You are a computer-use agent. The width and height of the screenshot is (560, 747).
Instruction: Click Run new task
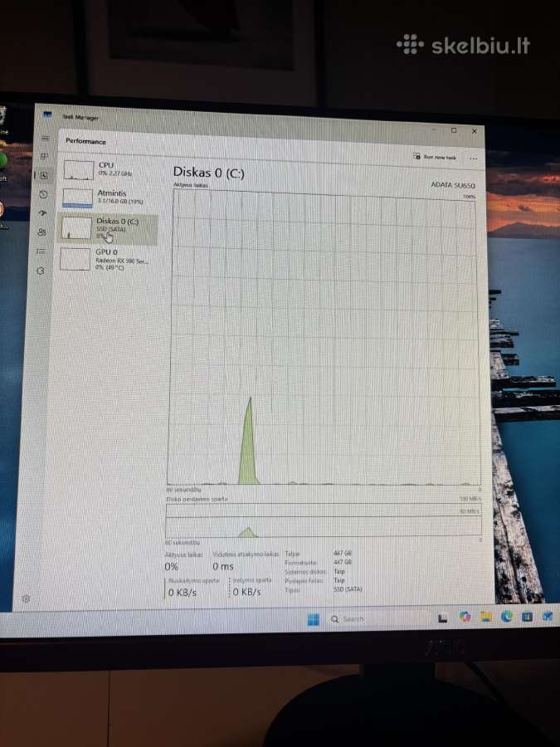(435, 157)
